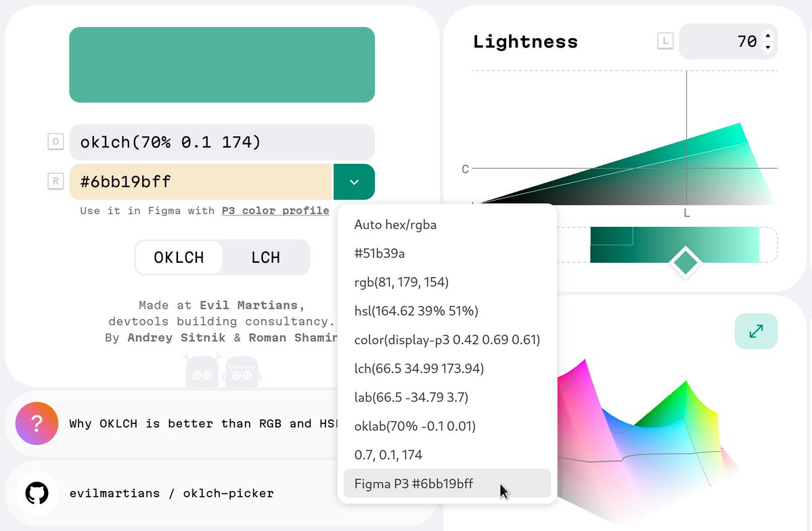
Task: Pick rgb(81, 179, 154) format option
Action: pos(447,282)
